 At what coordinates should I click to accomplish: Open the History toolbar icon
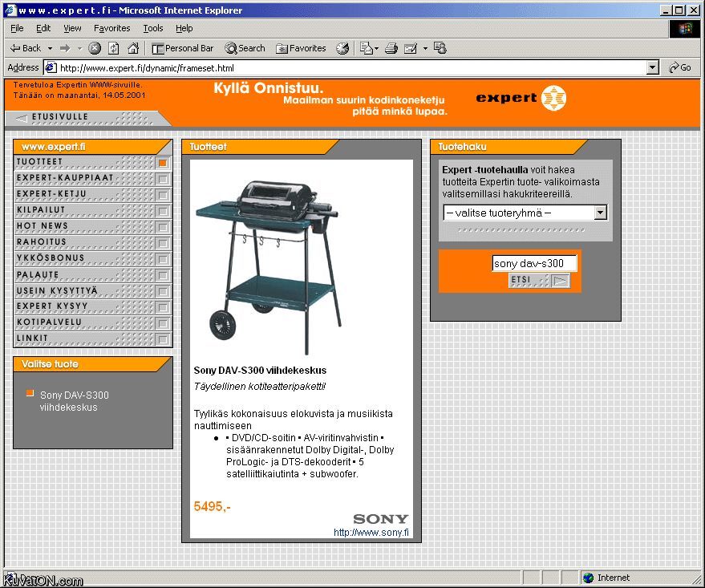(342, 48)
